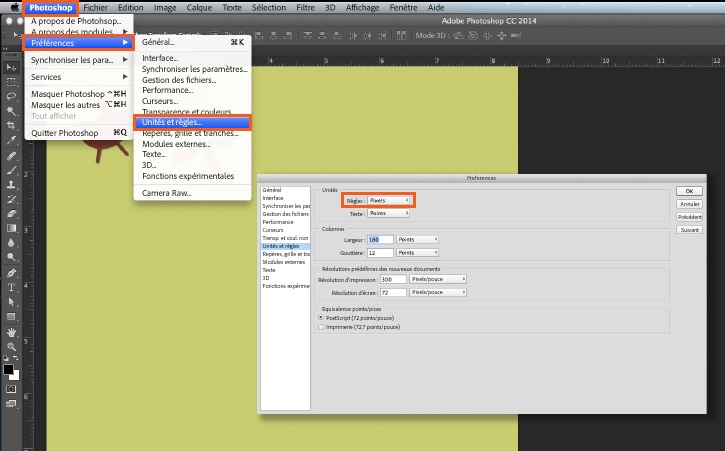
Task: Open Résolution d'impression Pixels/pouce dropdown
Action: [x=437, y=279]
